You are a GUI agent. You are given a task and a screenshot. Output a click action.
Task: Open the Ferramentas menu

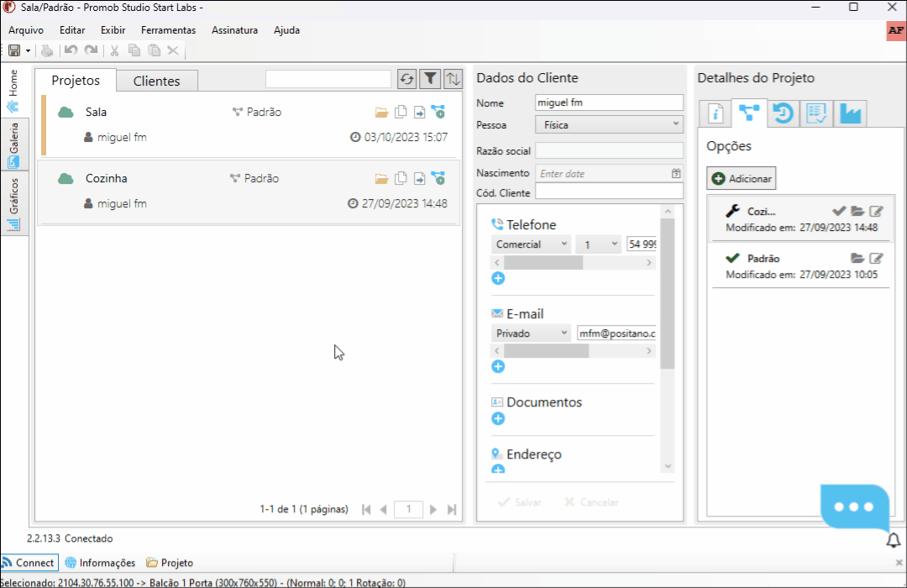tap(168, 30)
